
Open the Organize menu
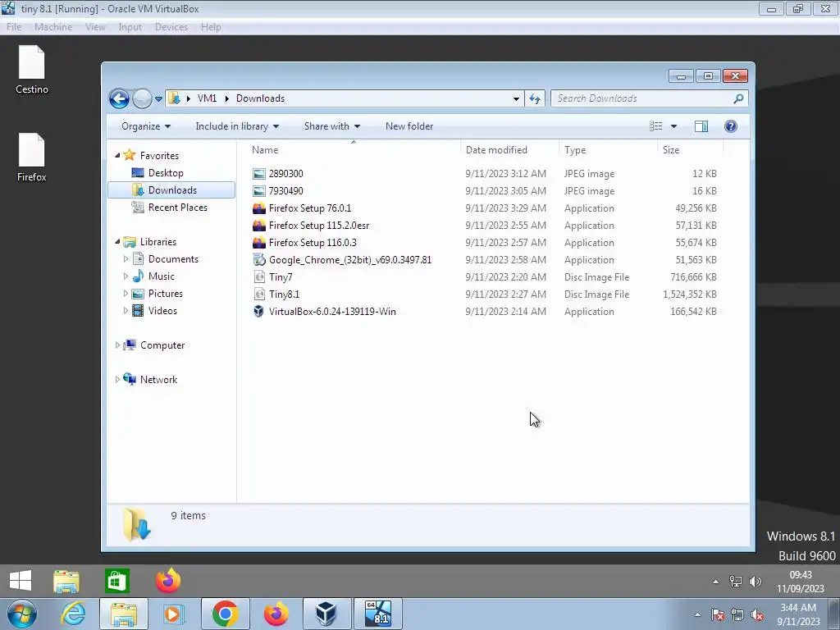146,126
